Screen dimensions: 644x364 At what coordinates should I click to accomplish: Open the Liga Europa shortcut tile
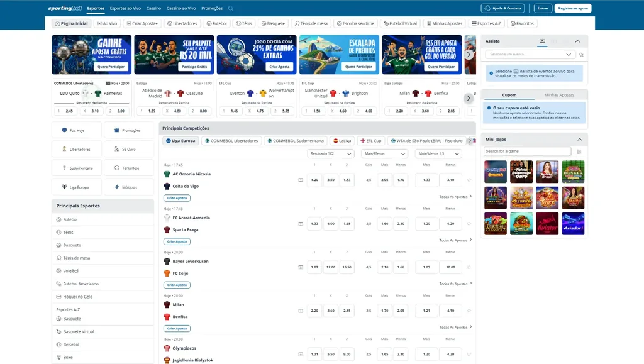[x=77, y=187]
